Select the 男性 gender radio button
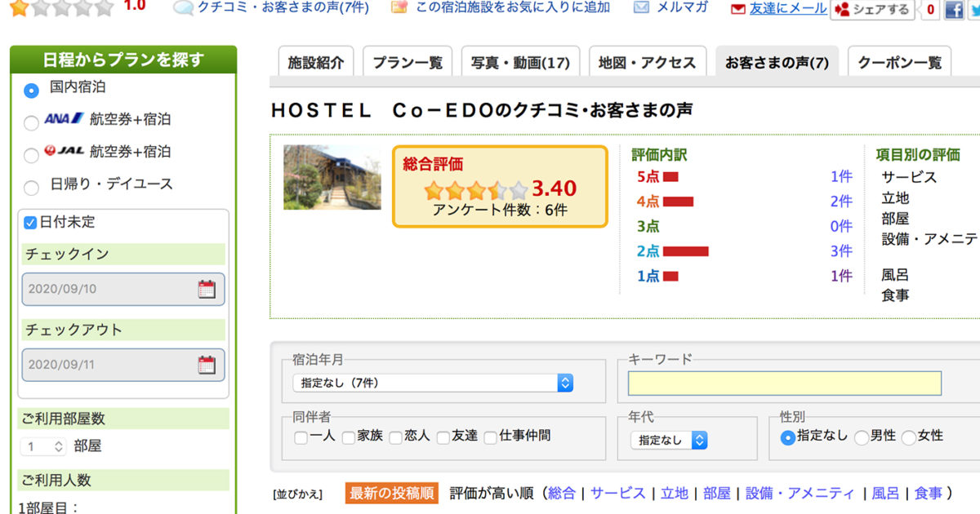980x514 pixels. click(862, 437)
